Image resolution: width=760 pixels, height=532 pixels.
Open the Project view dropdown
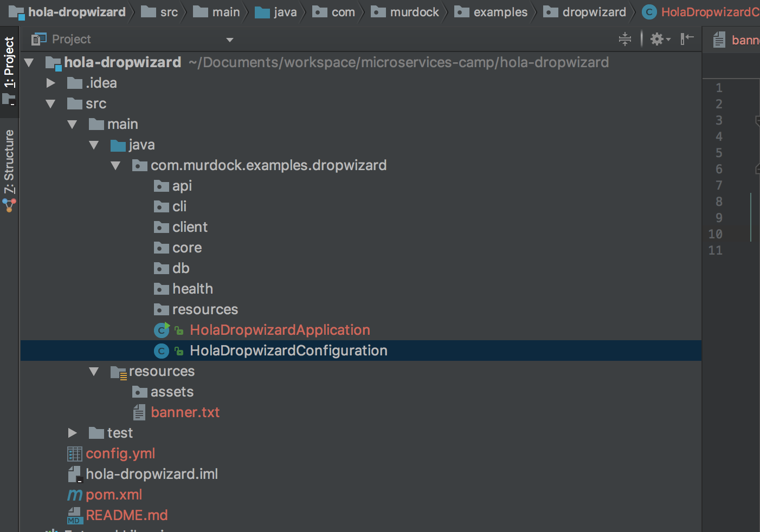tap(229, 40)
